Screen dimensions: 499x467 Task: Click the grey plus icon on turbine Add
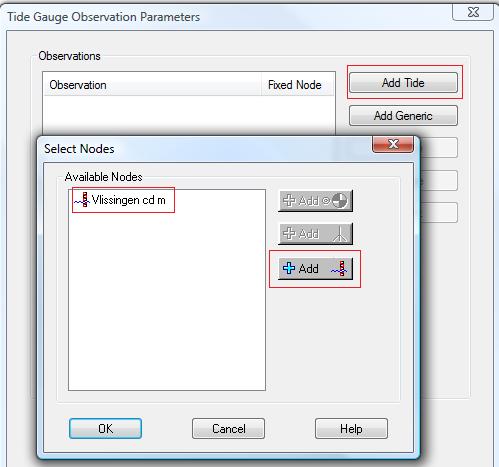click(289, 233)
